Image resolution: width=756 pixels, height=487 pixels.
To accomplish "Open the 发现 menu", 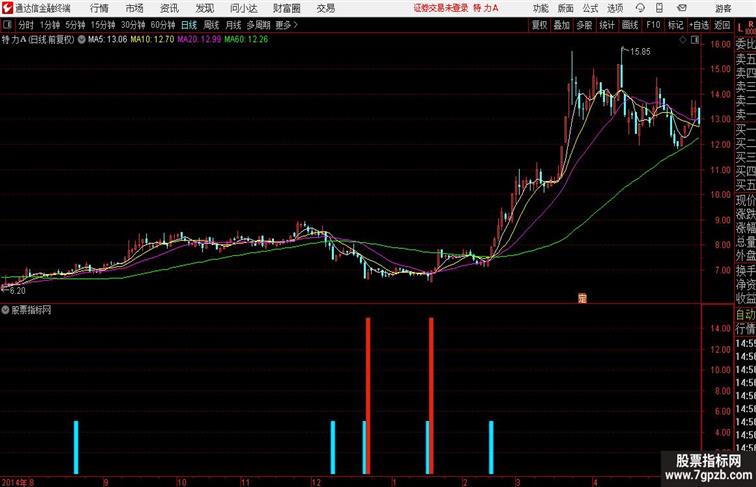I will click(x=204, y=8).
